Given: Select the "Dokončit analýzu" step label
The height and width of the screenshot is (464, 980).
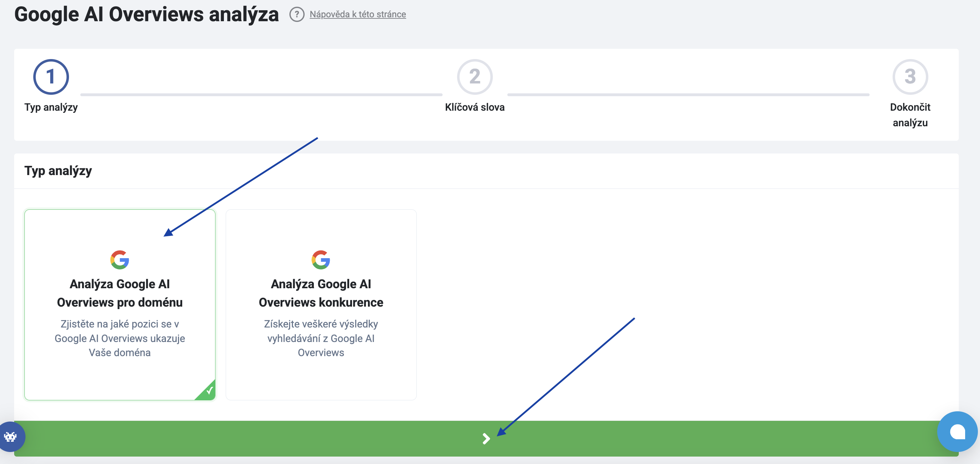Looking at the screenshot, I should (910, 115).
